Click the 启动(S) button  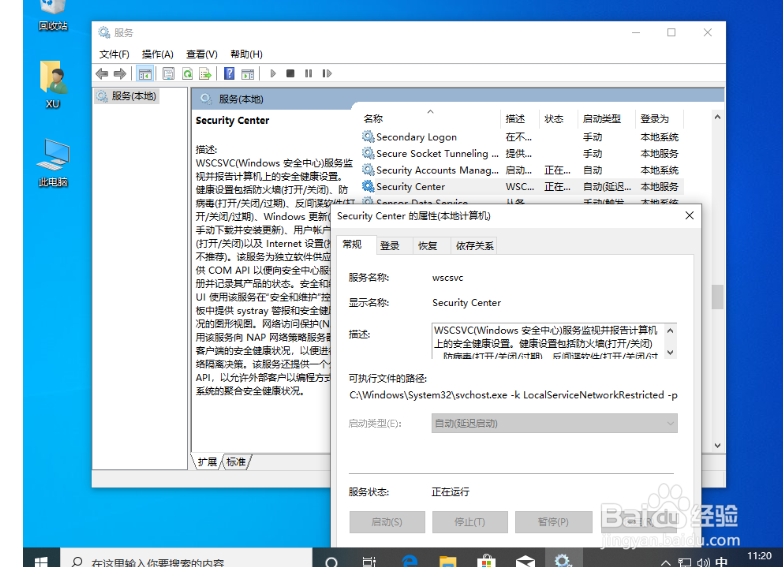387,522
